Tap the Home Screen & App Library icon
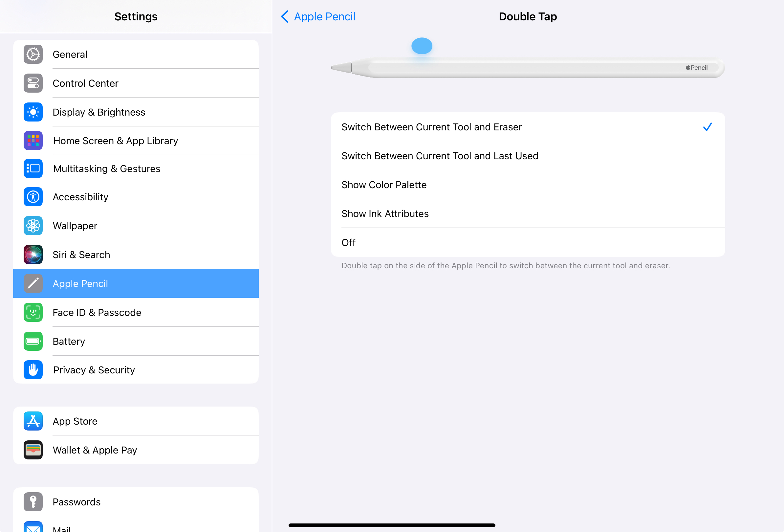Image resolution: width=784 pixels, height=532 pixels. 33,141
